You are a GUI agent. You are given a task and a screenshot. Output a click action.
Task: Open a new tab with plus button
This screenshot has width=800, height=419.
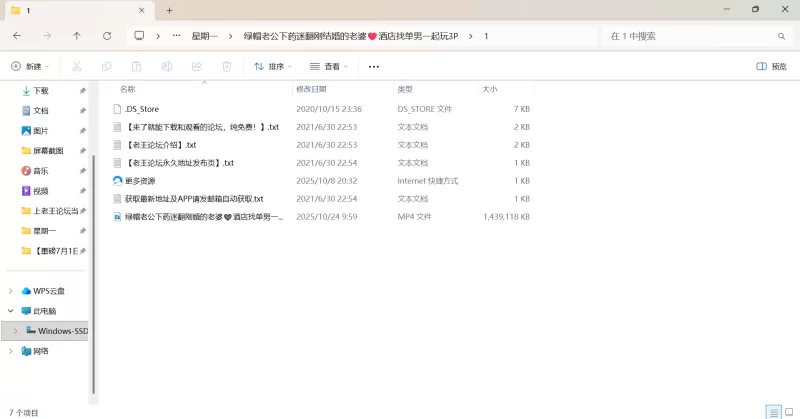tap(169, 10)
